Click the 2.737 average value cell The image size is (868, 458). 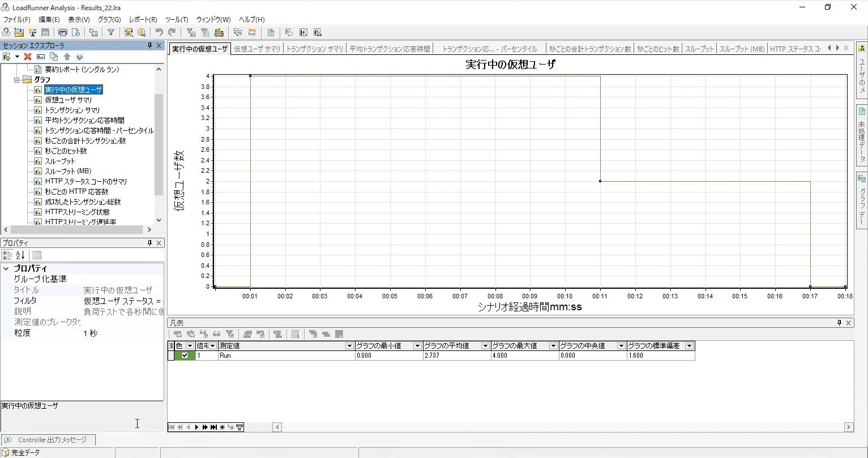456,356
